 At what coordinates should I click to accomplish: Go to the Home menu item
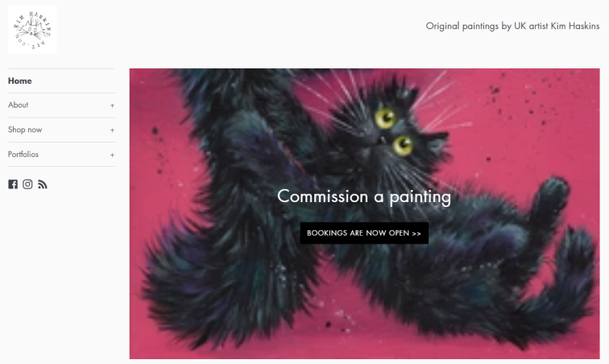pos(20,81)
